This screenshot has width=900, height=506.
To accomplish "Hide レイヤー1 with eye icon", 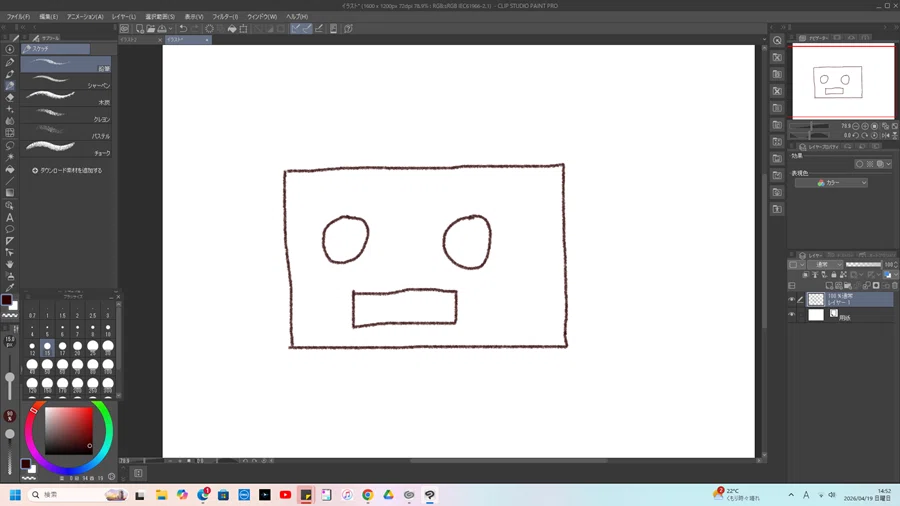I will (792, 299).
